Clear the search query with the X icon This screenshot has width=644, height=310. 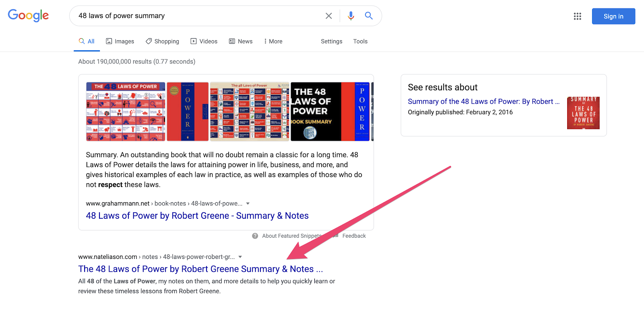(x=329, y=16)
